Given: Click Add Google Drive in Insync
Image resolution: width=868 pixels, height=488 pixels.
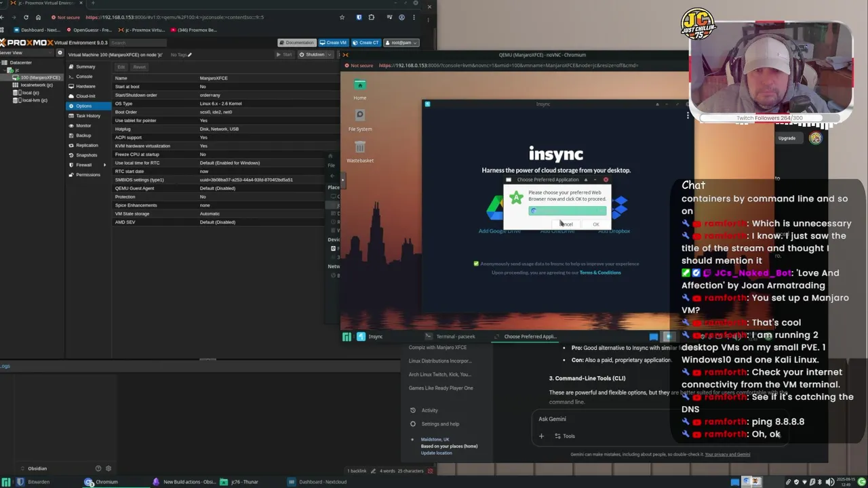Looking at the screenshot, I should [x=500, y=231].
